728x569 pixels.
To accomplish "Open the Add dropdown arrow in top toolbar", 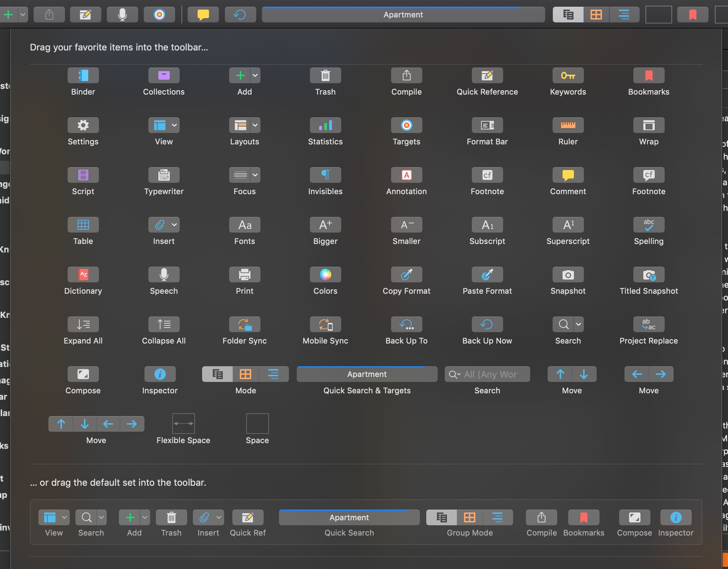I will (22, 15).
